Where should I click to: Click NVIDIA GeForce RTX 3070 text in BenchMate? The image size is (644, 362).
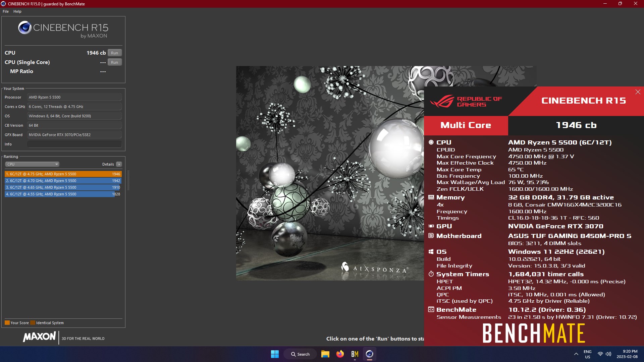click(555, 226)
